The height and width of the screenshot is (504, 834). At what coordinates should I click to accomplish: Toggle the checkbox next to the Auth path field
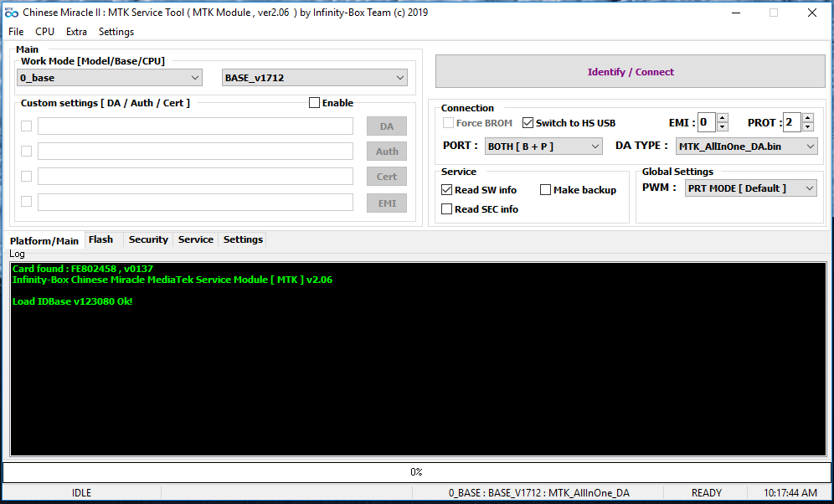click(26, 151)
